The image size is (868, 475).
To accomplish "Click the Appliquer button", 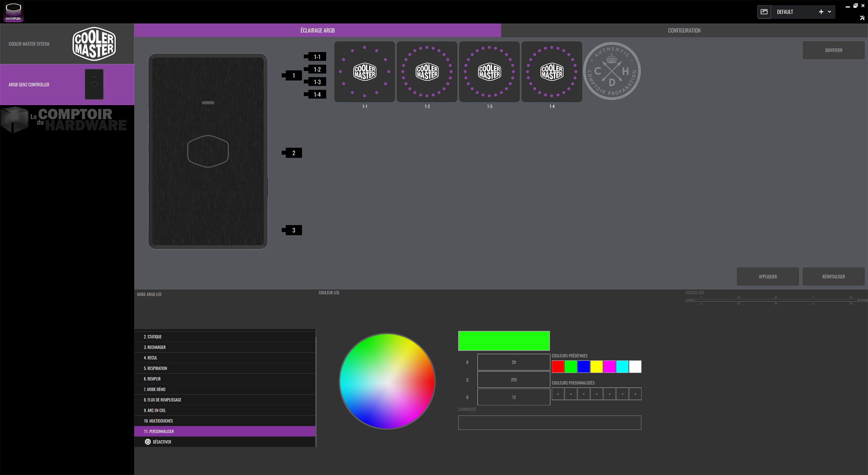I will [768, 277].
